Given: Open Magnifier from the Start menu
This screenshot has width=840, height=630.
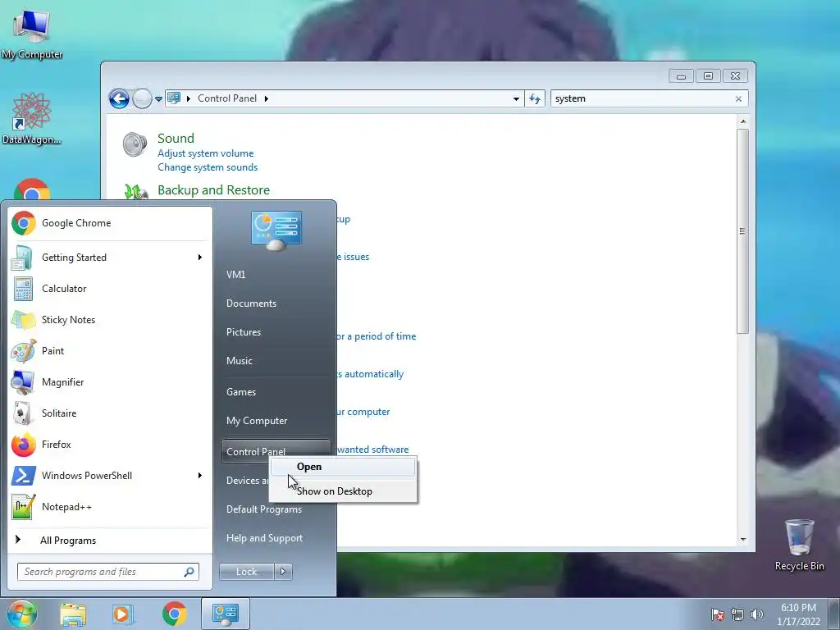Looking at the screenshot, I should pyautogui.click(x=110, y=382).
